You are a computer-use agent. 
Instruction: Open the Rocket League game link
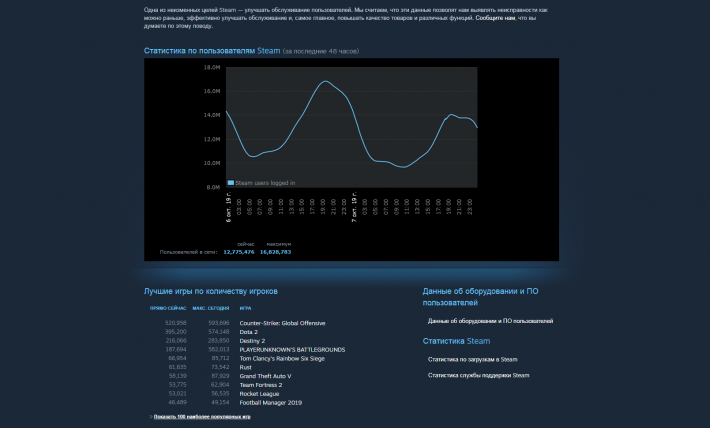click(x=259, y=394)
